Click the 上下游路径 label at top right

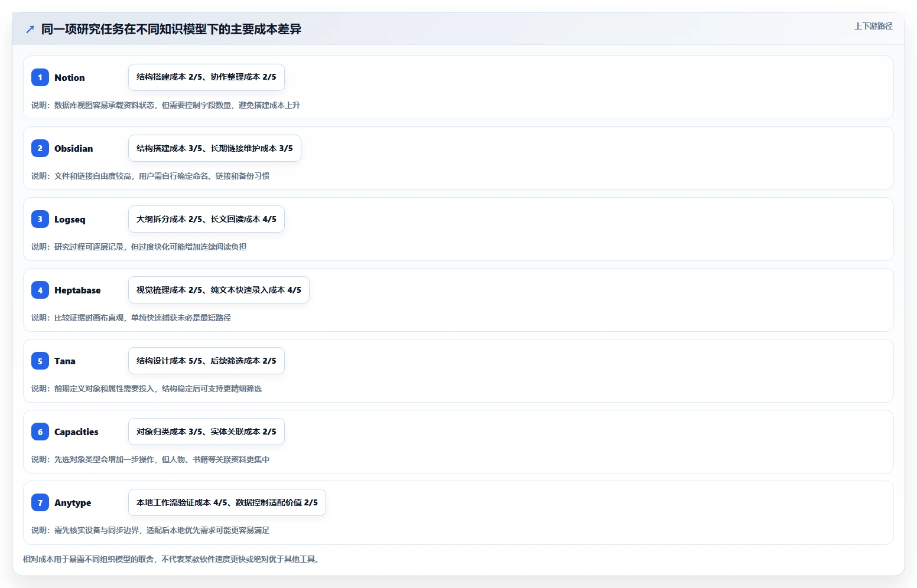pos(873,26)
